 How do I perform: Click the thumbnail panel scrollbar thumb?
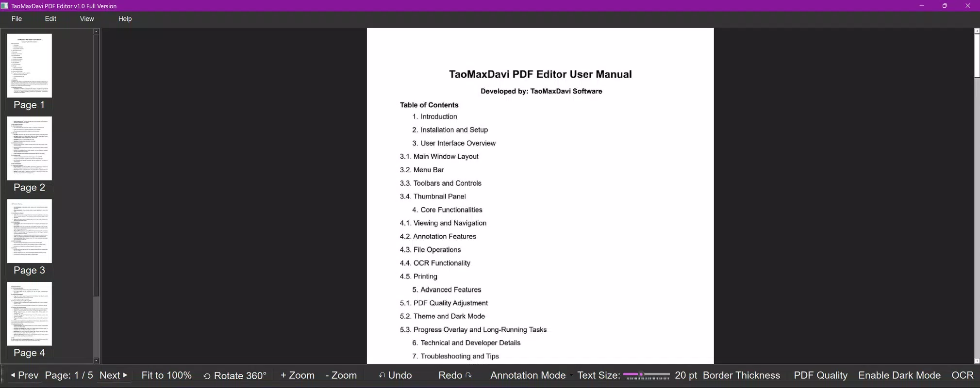pyautogui.click(x=96, y=165)
